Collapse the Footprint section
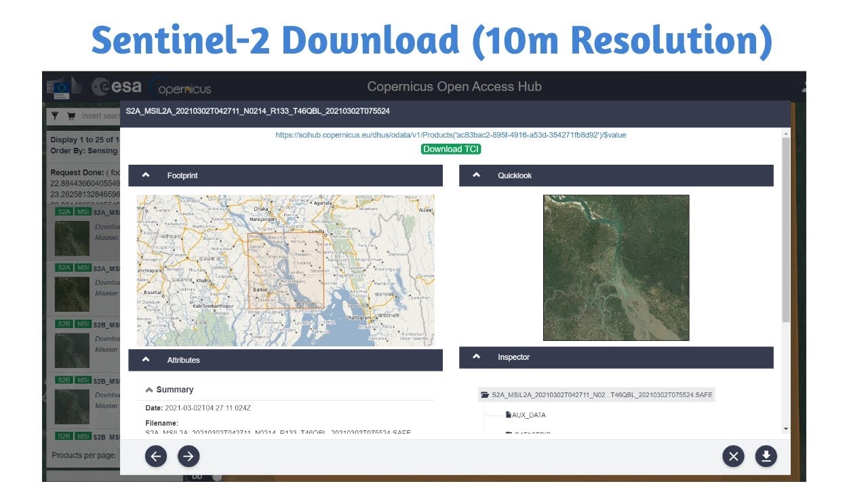868x488 pixels. [x=146, y=175]
